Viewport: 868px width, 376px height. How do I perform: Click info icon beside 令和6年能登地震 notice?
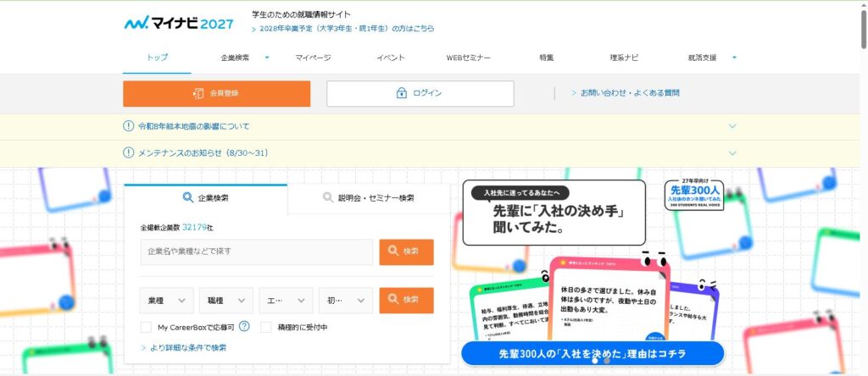point(129,126)
